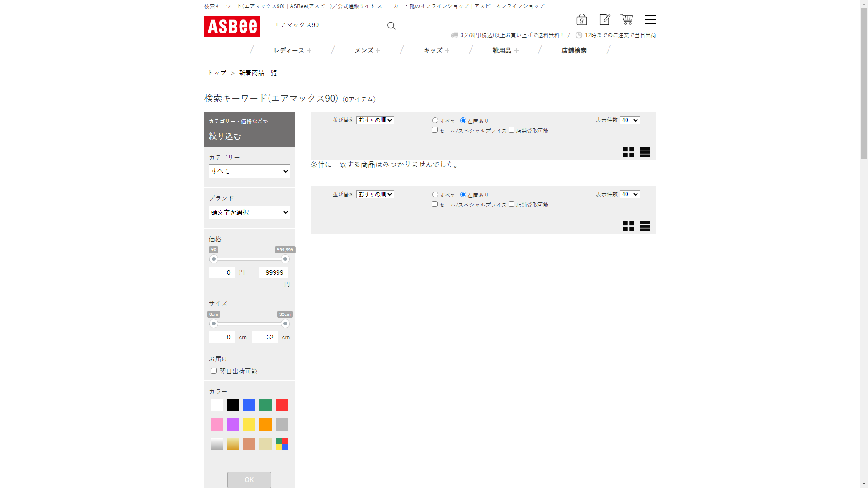Select the top すべて stock radio button

(x=435, y=121)
